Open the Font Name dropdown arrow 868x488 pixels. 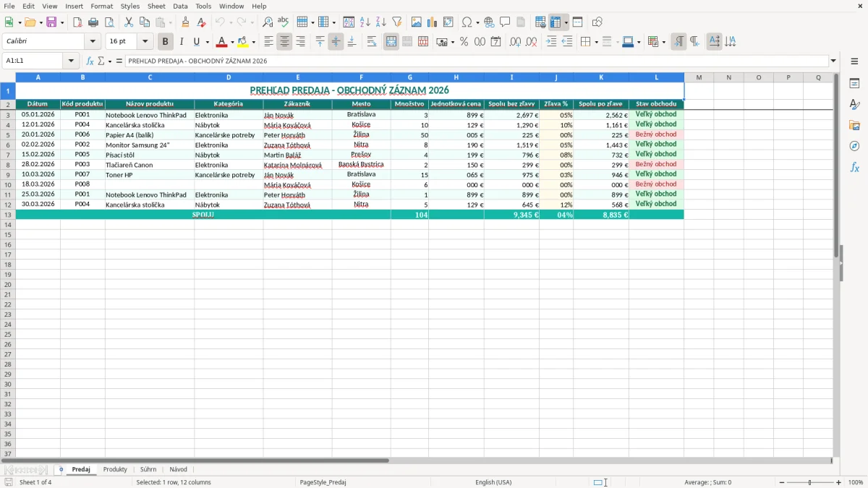93,42
